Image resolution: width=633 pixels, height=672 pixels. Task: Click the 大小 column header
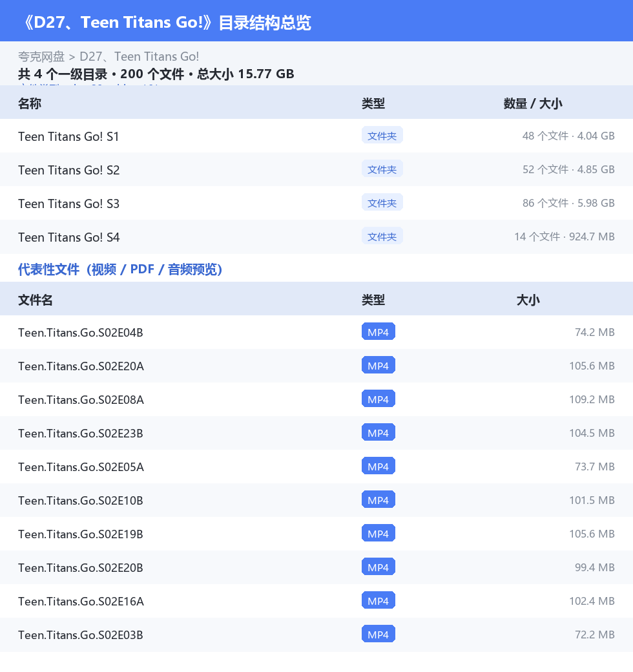coord(528,300)
